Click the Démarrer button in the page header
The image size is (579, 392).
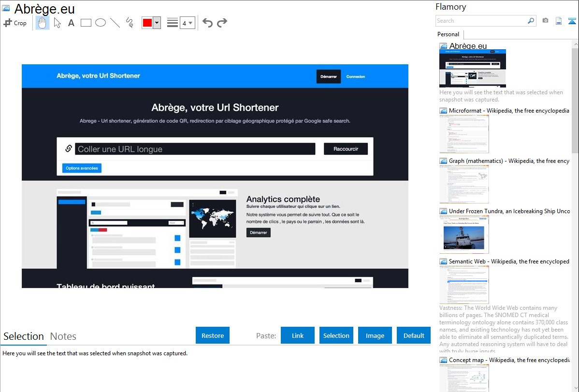point(329,76)
